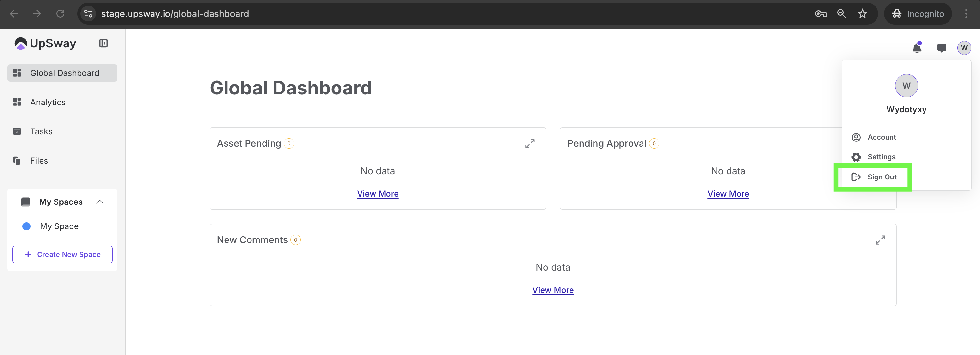
Task: Click View More under Pending Approval
Action: (728, 194)
